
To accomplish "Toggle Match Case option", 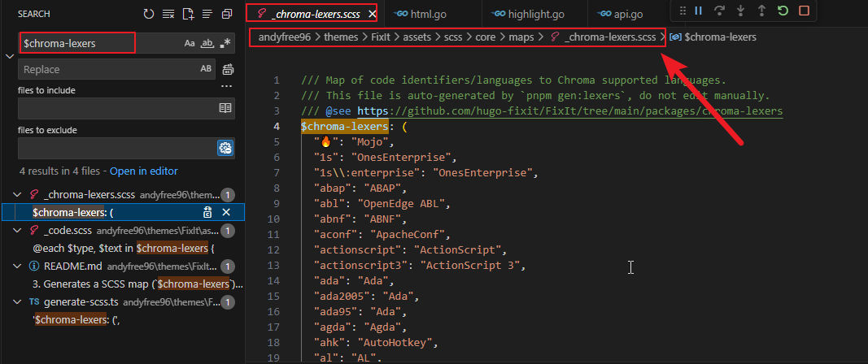I will pos(190,43).
